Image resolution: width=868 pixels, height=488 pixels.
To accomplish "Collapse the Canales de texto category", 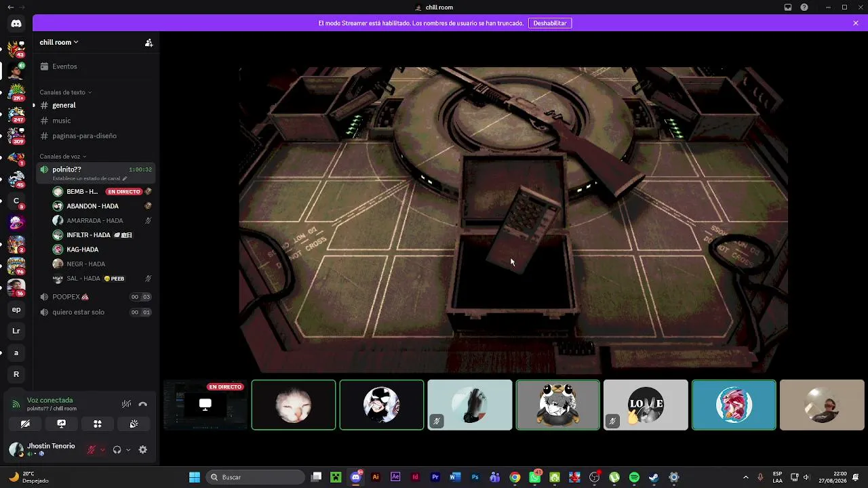I will (x=65, y=92).
